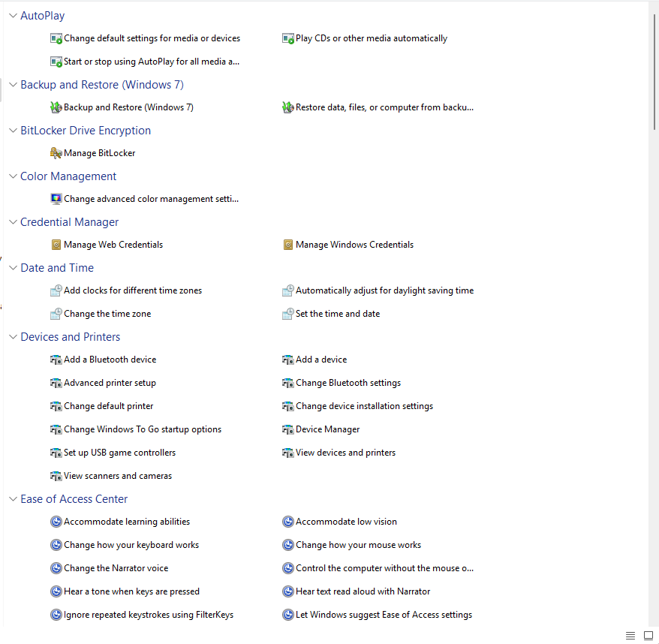The height and width of the screenshot is (644, 659).
Task: Click the Manage Web Credentials vault icon
Action: [x=56, y=245]
